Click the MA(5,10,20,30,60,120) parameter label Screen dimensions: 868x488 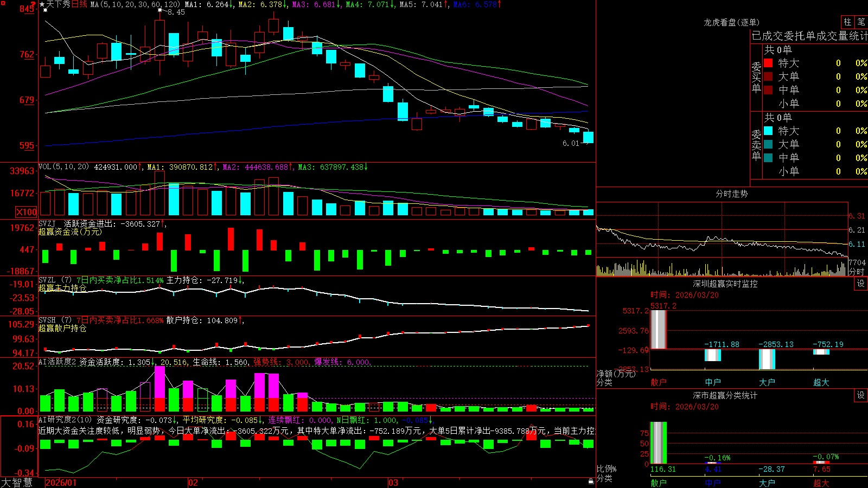coord(135,4)
